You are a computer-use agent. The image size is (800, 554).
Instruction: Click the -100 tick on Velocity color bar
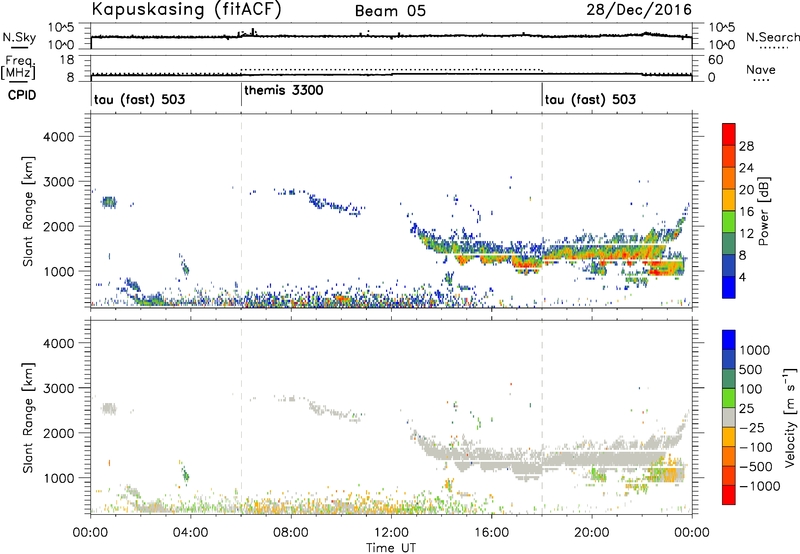[x=756, y=447]
